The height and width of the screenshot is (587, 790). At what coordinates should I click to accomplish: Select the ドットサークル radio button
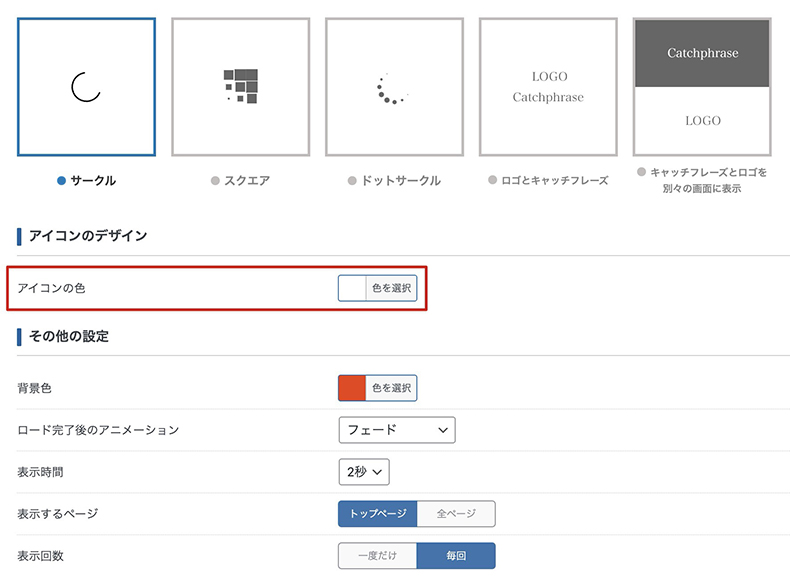352,180
